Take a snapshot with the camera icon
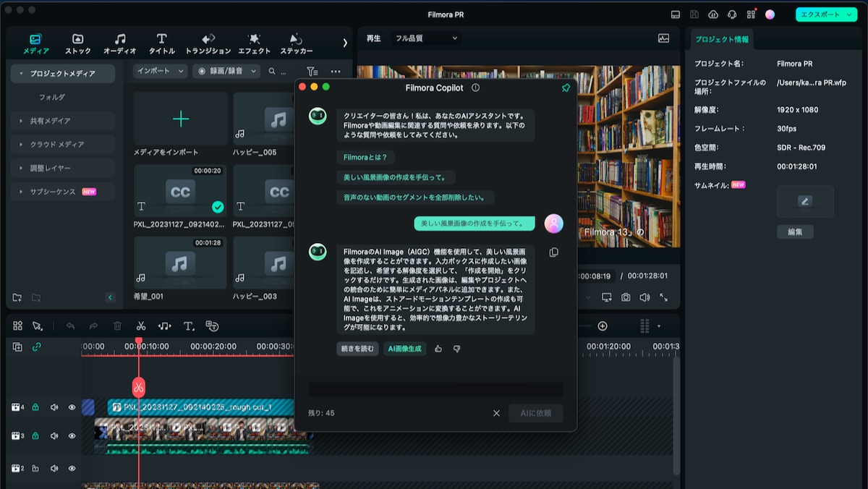Image resolution: width=868 pixels, height=489 pixels. coord(626,298)
